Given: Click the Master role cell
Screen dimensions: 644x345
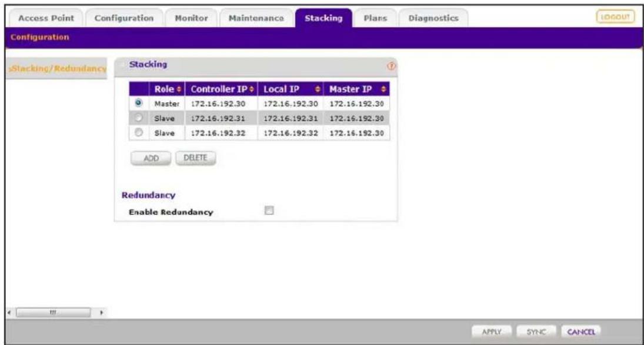Looking at the screenshot, I should point(167,104).
